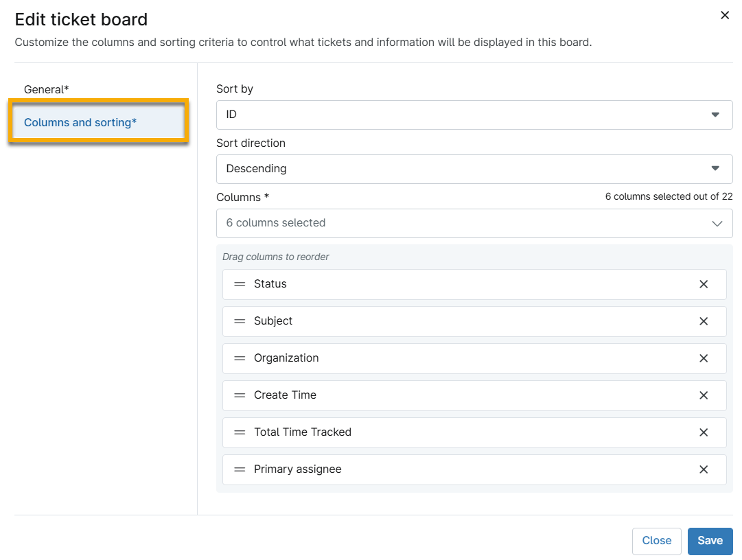Remove the Organization column

coord(704,358)
